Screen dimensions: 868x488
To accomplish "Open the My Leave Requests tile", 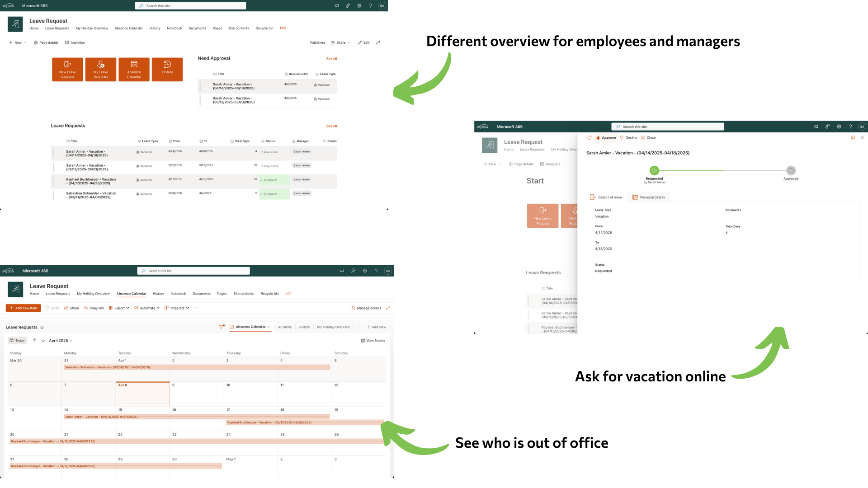I will (101, 69).
